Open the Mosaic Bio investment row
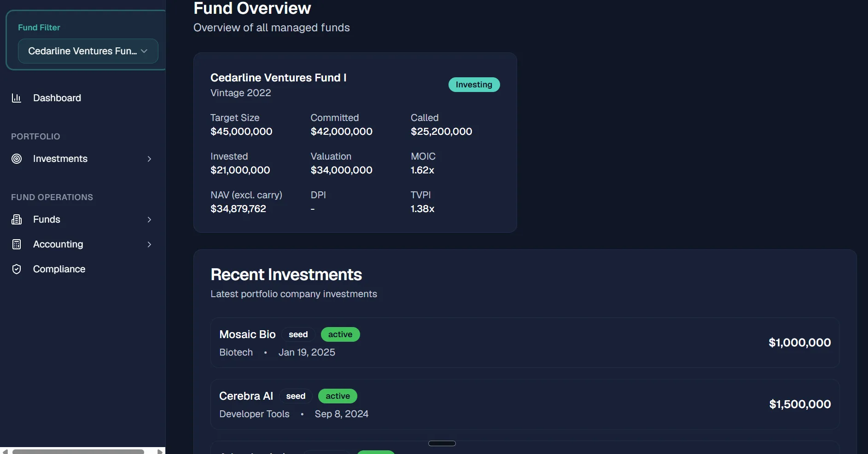 pyautogui.click(x=525, y=343)
